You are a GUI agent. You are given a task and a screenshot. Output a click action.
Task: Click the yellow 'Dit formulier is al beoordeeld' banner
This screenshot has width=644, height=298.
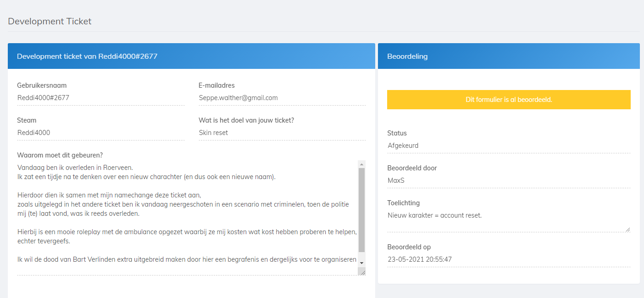pyautogui.click(x=508, y=100)
